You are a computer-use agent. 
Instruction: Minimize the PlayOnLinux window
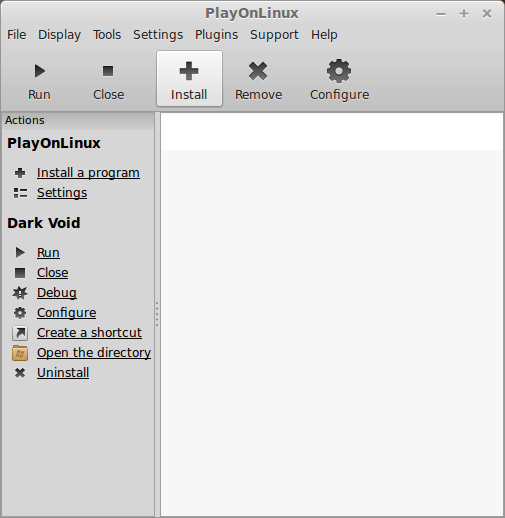tap(441, 14)
